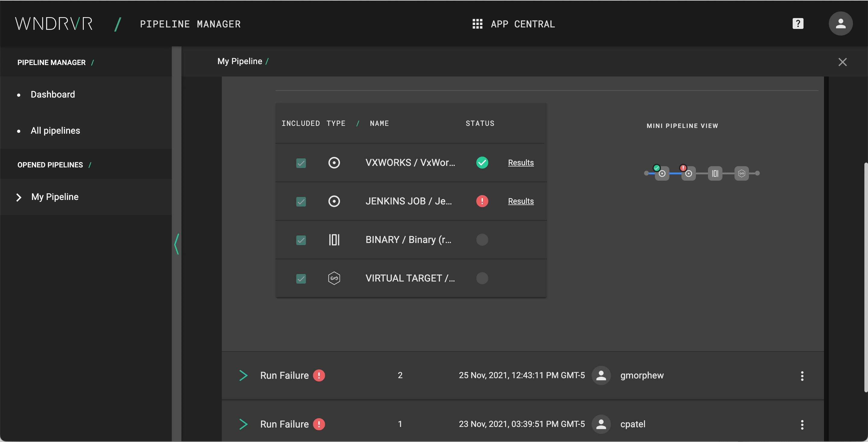Click the BINARY / Binary (r... name

[408, 240]
